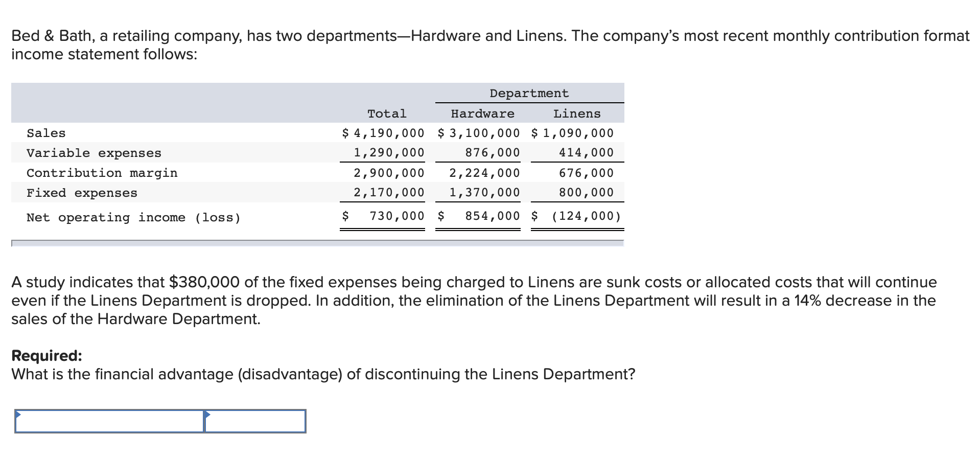Screen dimensions: 980x457
Task: Click the Linens column header
Action: coord(577,114)
